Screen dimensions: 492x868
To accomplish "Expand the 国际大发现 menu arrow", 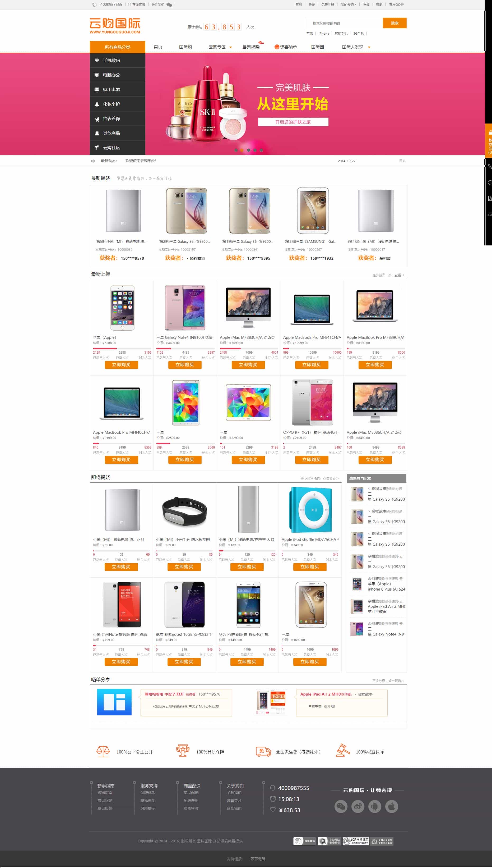I will (x=369, y=47).
